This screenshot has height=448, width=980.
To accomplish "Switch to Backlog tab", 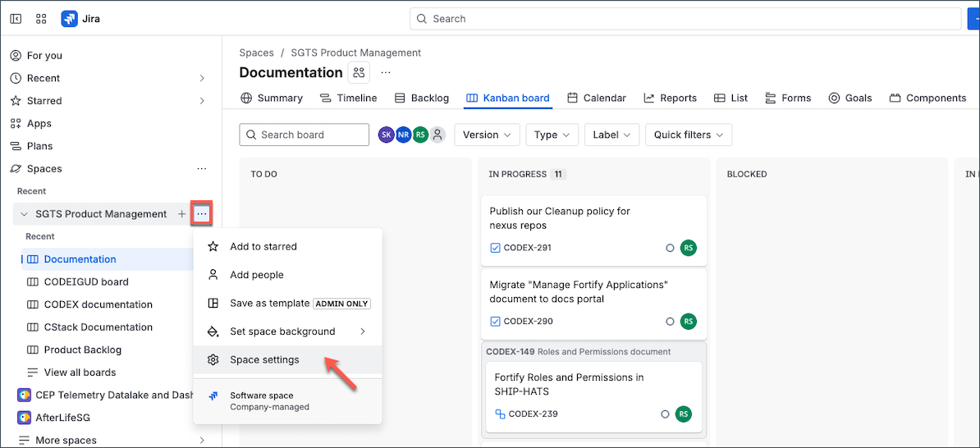I will tap(422, 98).
